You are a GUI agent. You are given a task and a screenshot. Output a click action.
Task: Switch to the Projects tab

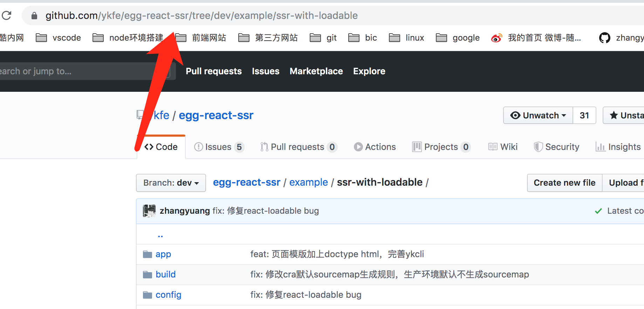pyautogui.click(x=441, y=147)
